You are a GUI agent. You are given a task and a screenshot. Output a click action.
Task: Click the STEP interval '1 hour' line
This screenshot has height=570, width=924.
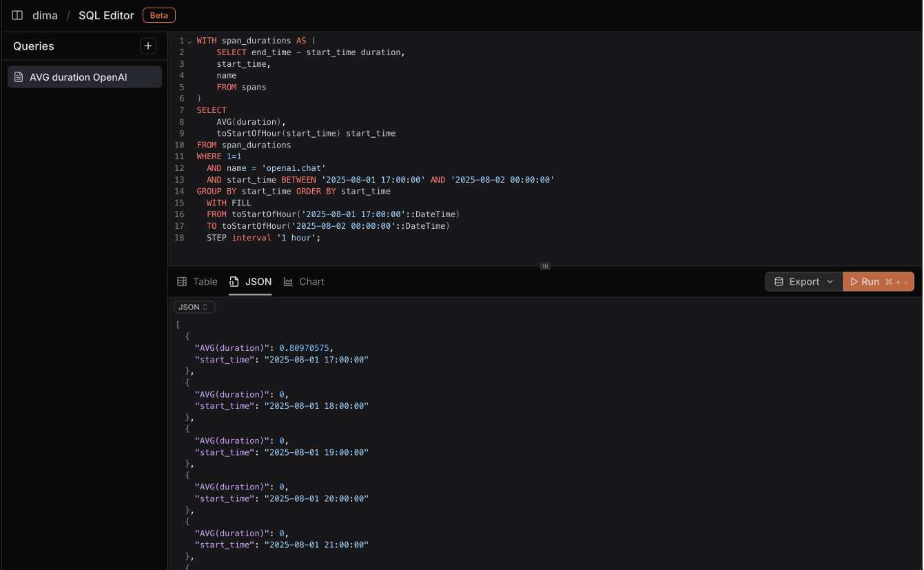click(x=264, y=238)
